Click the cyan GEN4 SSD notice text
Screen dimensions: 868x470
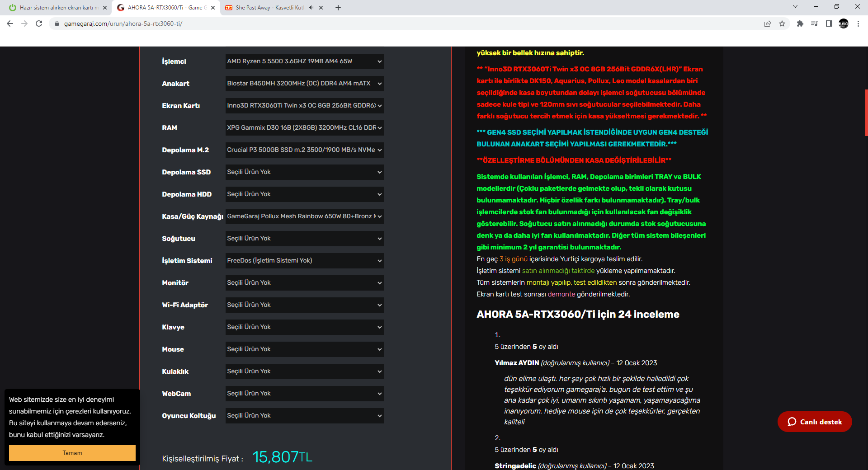(592, 138)
